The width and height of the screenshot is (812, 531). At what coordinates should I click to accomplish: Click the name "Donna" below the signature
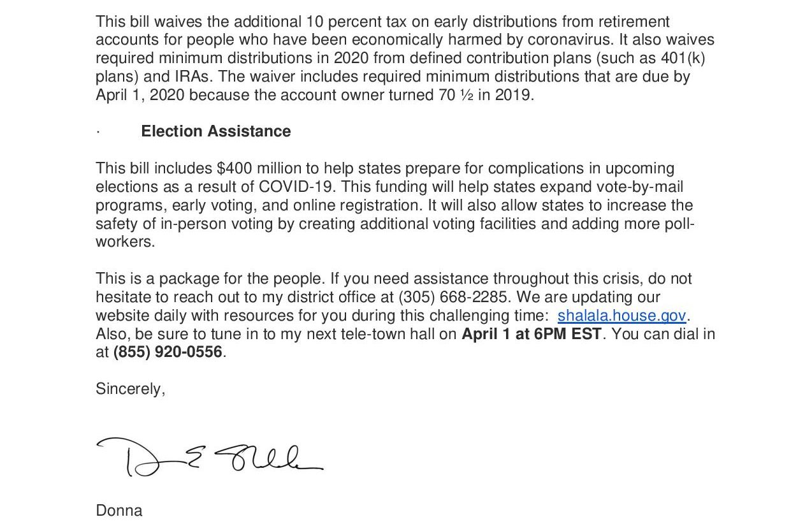tap(119, 511)
